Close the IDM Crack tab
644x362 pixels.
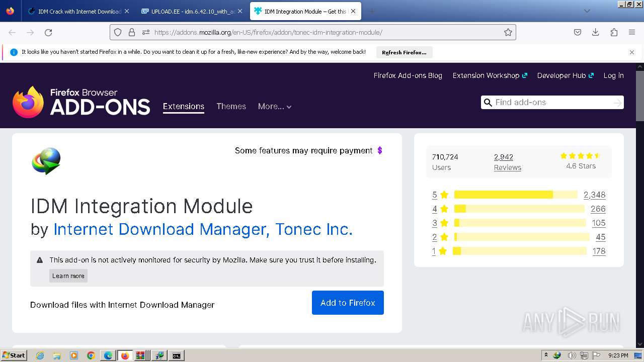pyautogui.click(x=126, y=11)
